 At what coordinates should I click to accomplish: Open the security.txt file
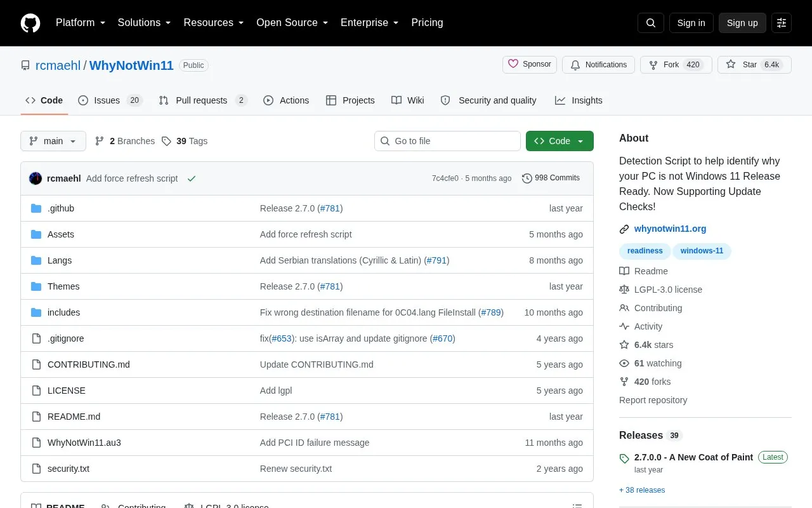pos(69,469)
